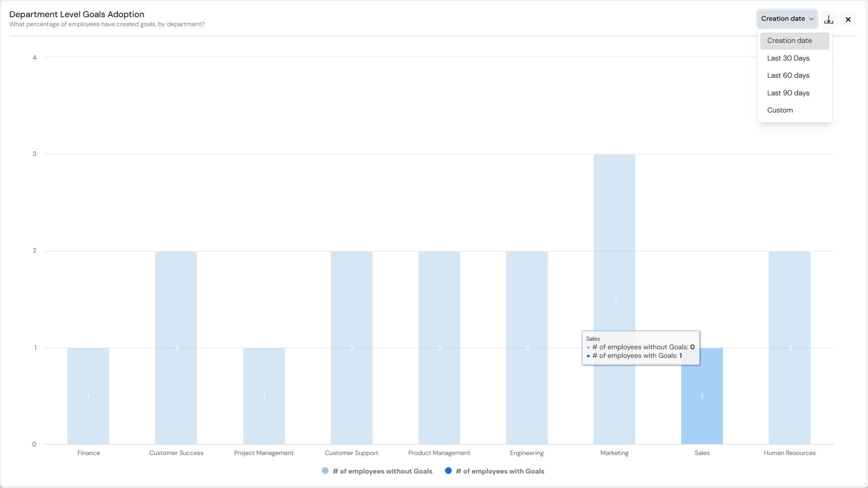Click the Project Management bar
The width and height of the screenshot is (868, 488).
(x=264, y=396)
